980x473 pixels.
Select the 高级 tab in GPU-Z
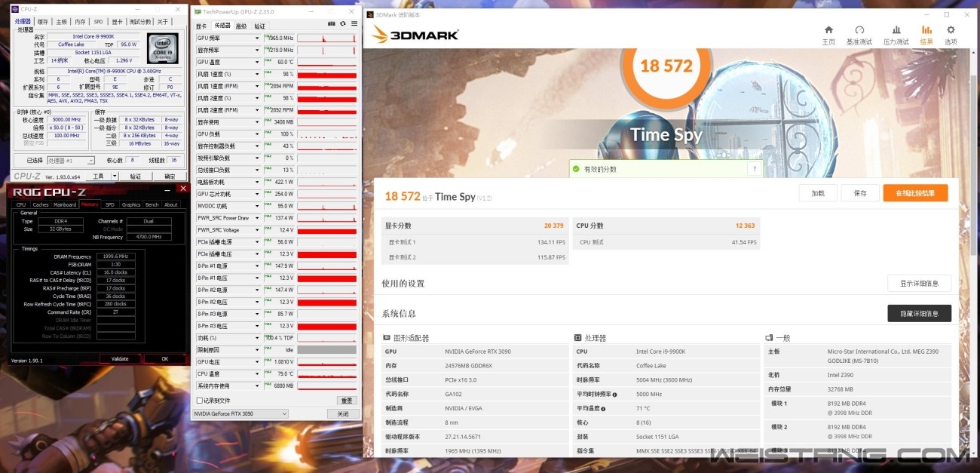241,26
